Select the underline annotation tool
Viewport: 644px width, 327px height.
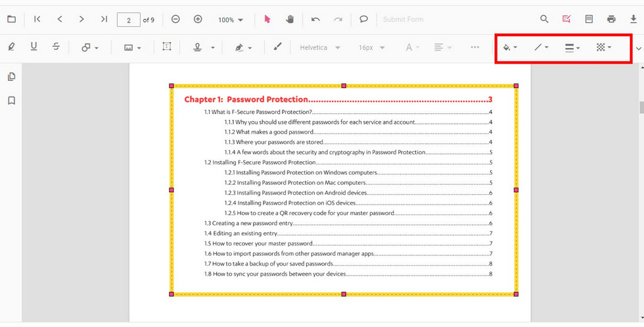pos(34,47)
